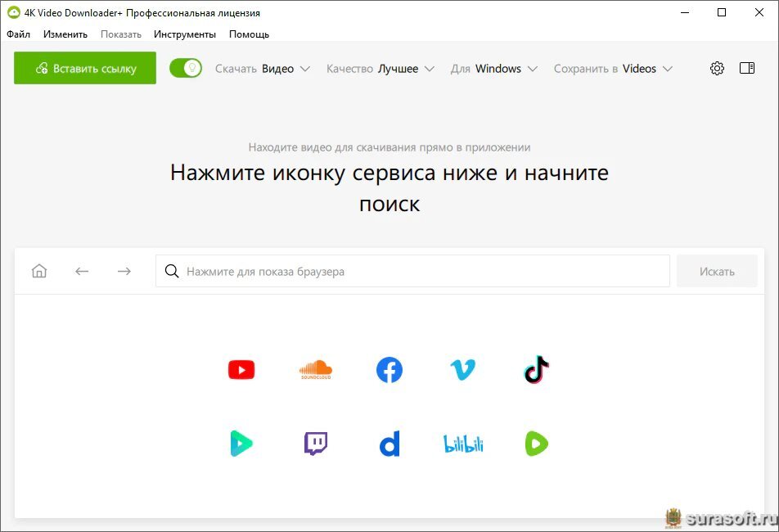Open the SoundCloud service icon

tap(316, 370)
